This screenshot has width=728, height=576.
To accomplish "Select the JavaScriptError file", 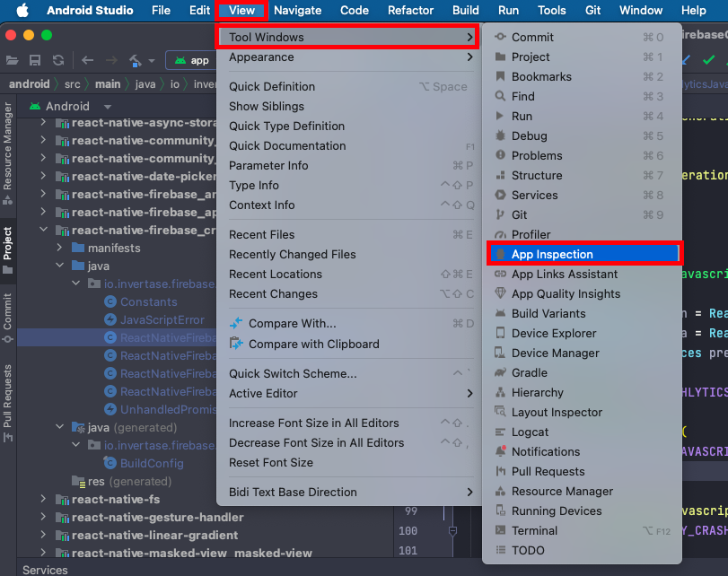I will [x=154, y=319].
